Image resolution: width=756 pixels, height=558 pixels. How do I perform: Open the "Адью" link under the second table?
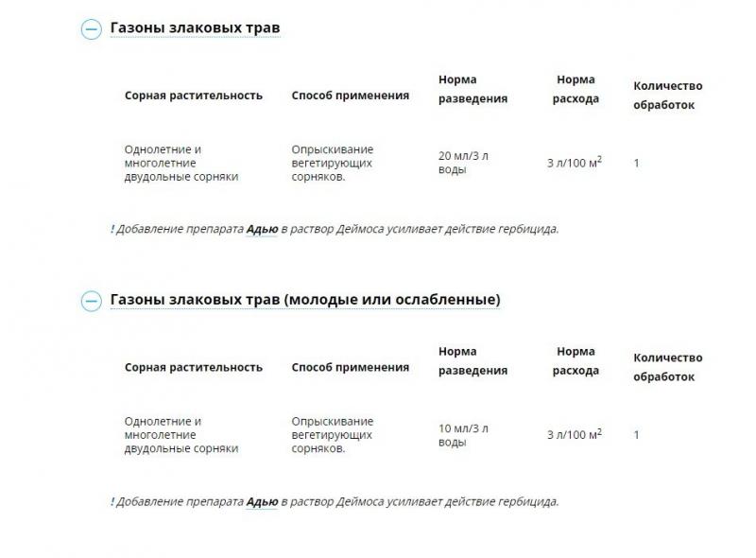(262, 501)
